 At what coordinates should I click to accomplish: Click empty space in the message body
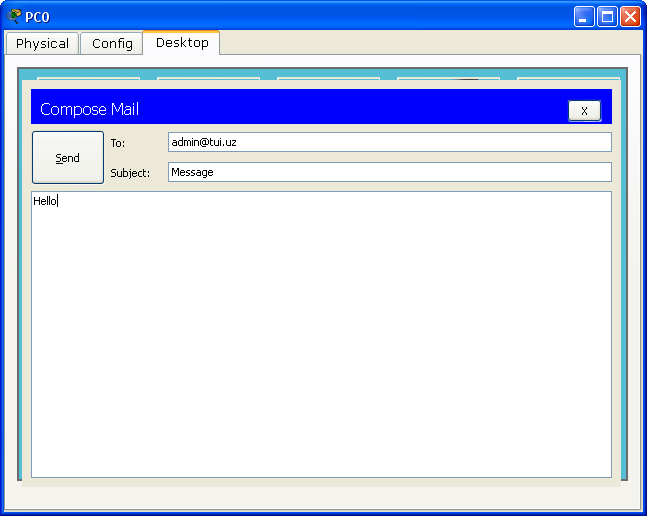pos(320,340)
